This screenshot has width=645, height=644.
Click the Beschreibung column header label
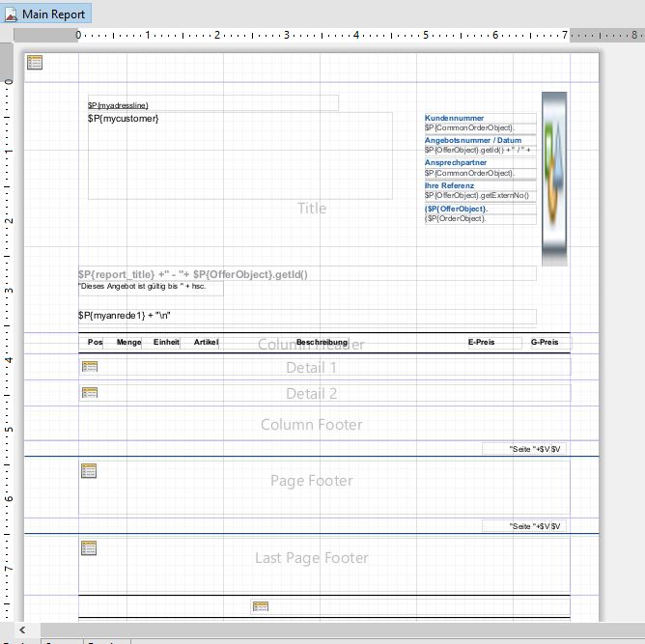[322, 343]
